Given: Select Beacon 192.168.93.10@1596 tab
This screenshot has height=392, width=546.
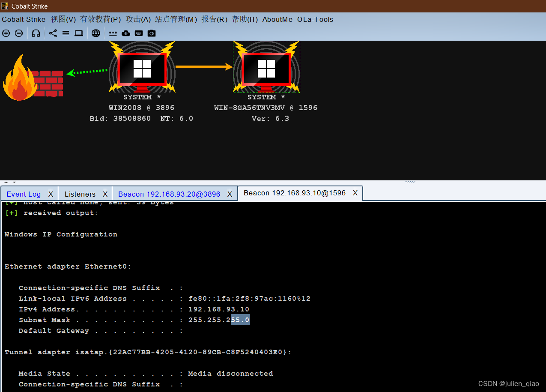Looking at the screenshot, I should 295,193.
